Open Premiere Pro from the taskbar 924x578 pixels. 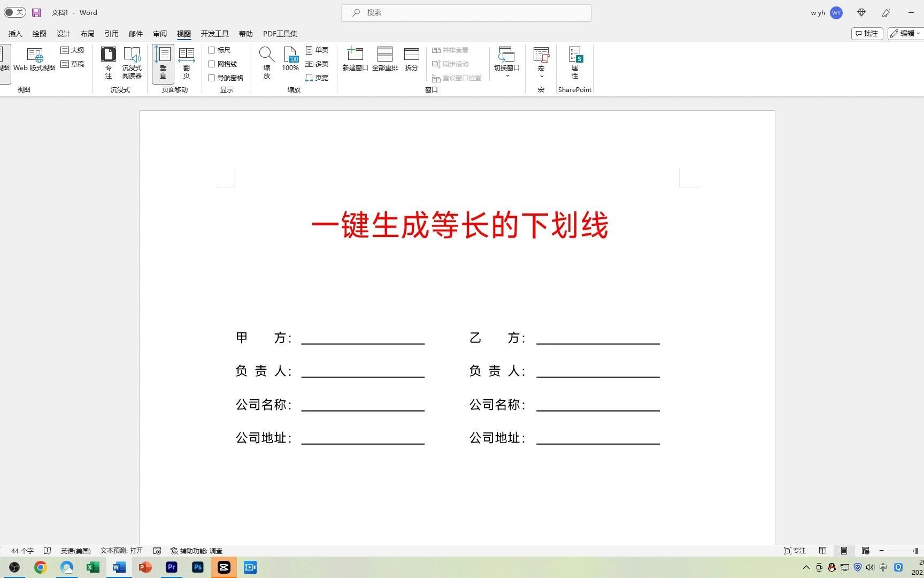coord(171,567)
